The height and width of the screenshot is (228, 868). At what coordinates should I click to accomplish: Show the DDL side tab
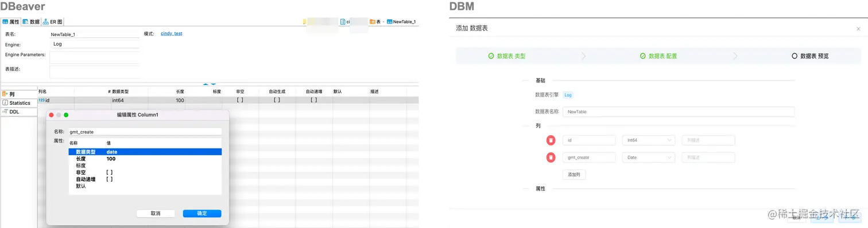tap(18, 112)
